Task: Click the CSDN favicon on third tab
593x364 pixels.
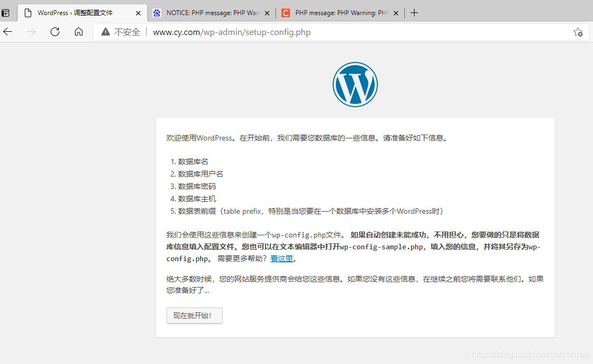Action: (x=286, y=13)
